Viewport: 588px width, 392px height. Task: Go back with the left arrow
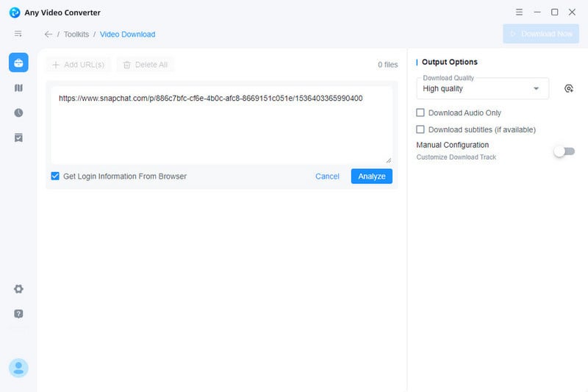coord(49,34)
